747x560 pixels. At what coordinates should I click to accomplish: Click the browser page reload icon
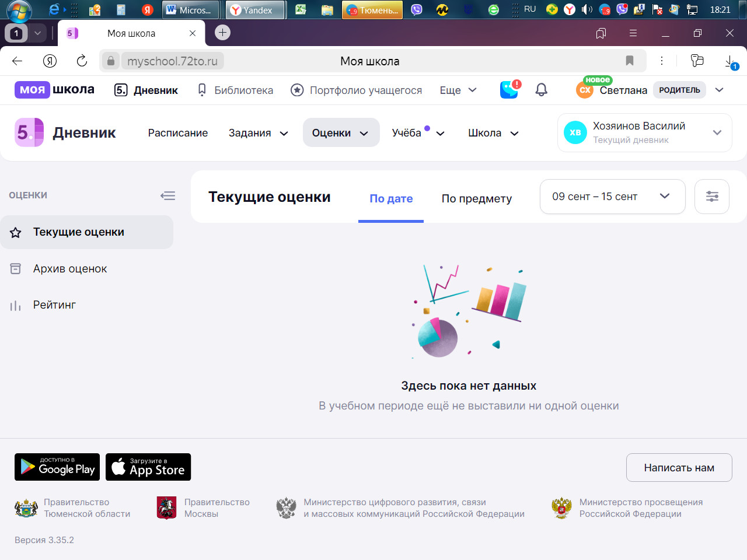(82, 61)
